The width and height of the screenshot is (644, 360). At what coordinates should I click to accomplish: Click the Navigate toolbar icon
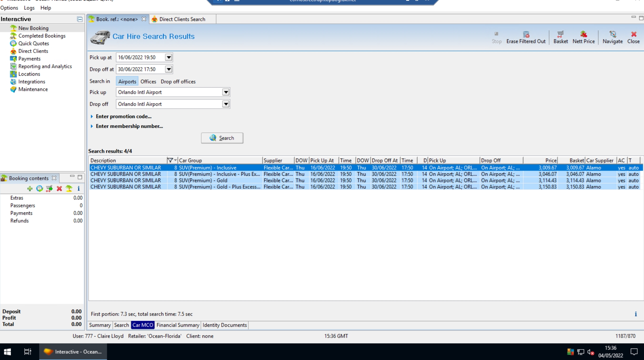click(x=612, y=37)
